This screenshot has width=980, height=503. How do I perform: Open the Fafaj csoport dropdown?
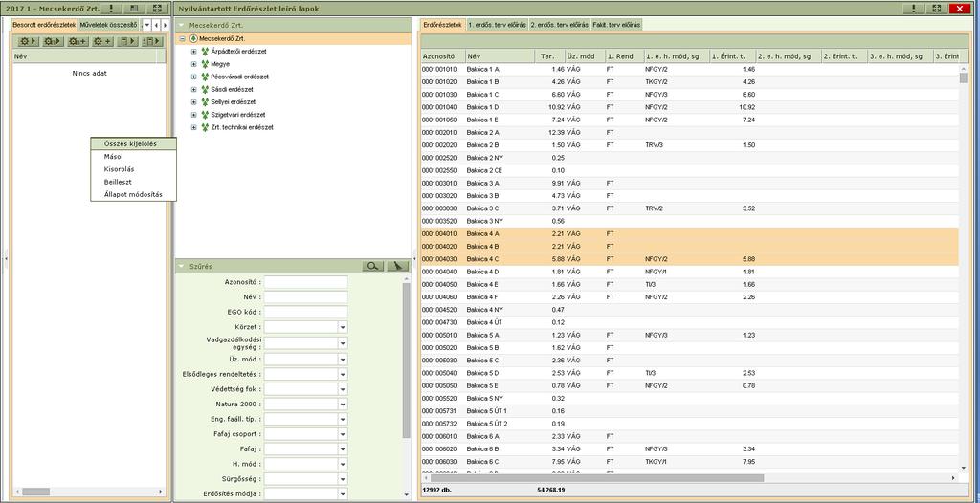pos(343,433)
